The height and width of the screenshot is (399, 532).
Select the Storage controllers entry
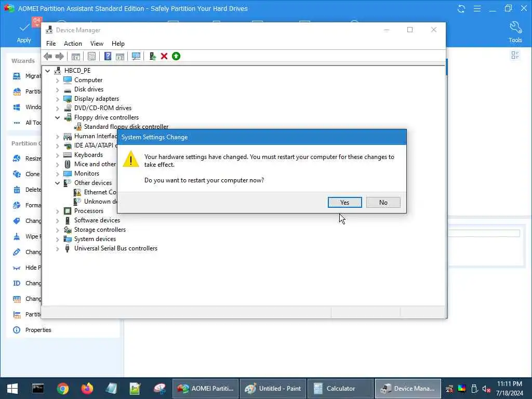point(100,230)
